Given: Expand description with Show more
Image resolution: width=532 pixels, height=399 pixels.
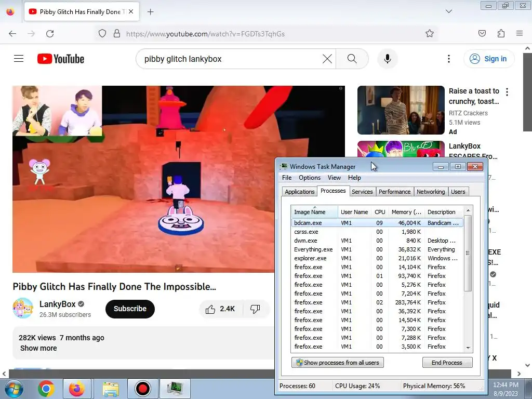Looking at the screenshot, I should point(38,348).
